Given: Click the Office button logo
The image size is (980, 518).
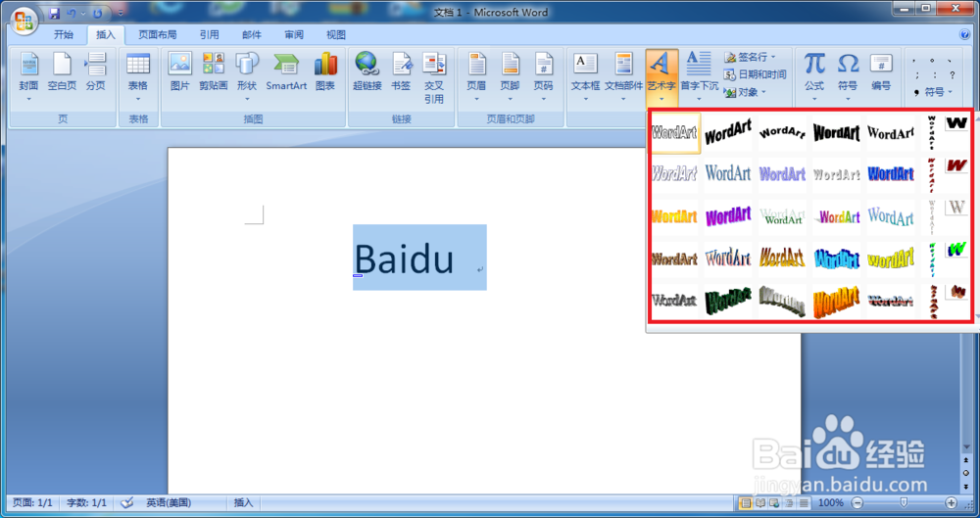Looking at the screenshot, I should tap(24, 20).
